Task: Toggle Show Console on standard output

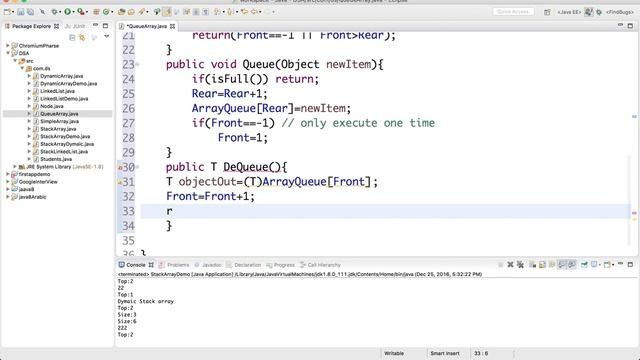Action: coord(562,264)
